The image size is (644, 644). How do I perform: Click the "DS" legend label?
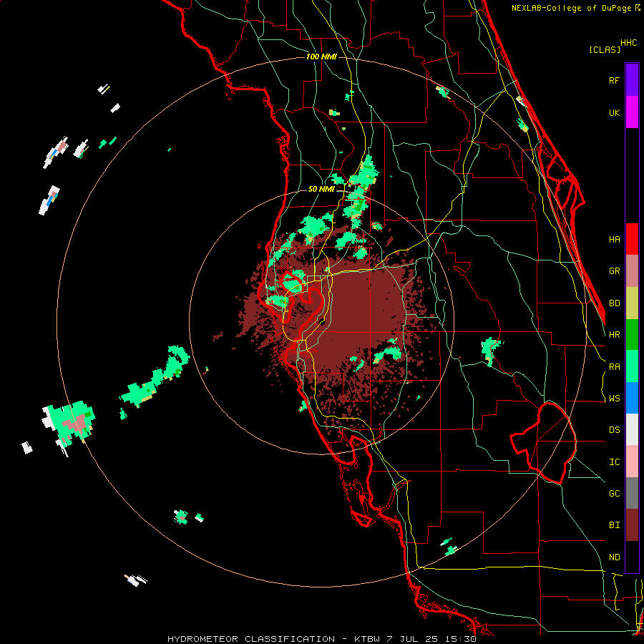(x=614, y=430)
